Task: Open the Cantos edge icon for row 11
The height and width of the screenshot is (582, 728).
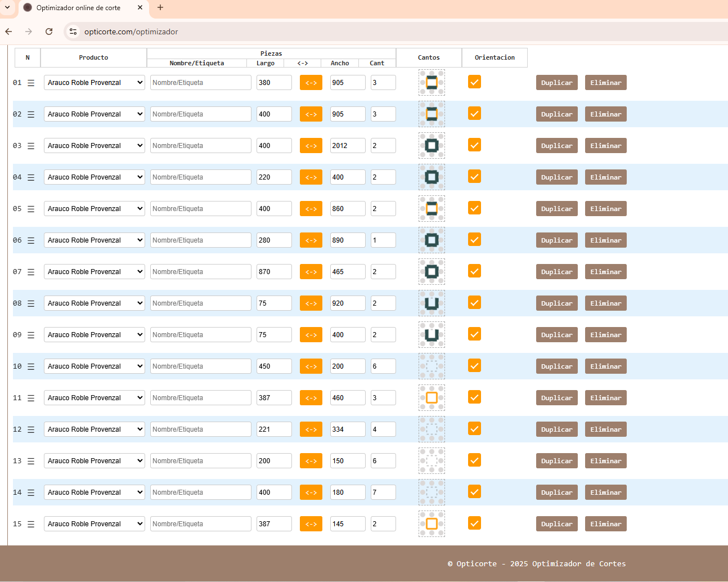Action: click(432, 398)
